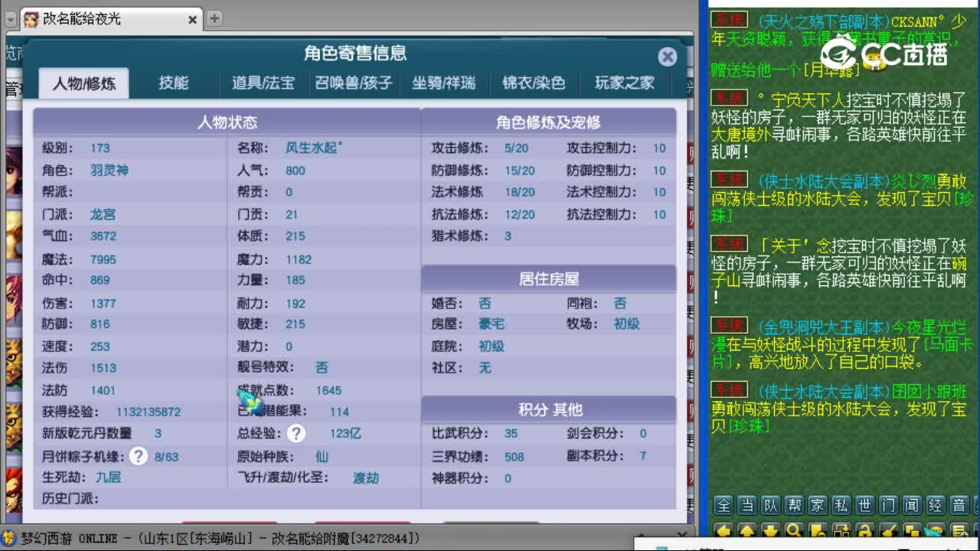Screen dimensions: 980x551
Task: Select the 私 (private) chat channel button
Action: [x=841, y=505]
